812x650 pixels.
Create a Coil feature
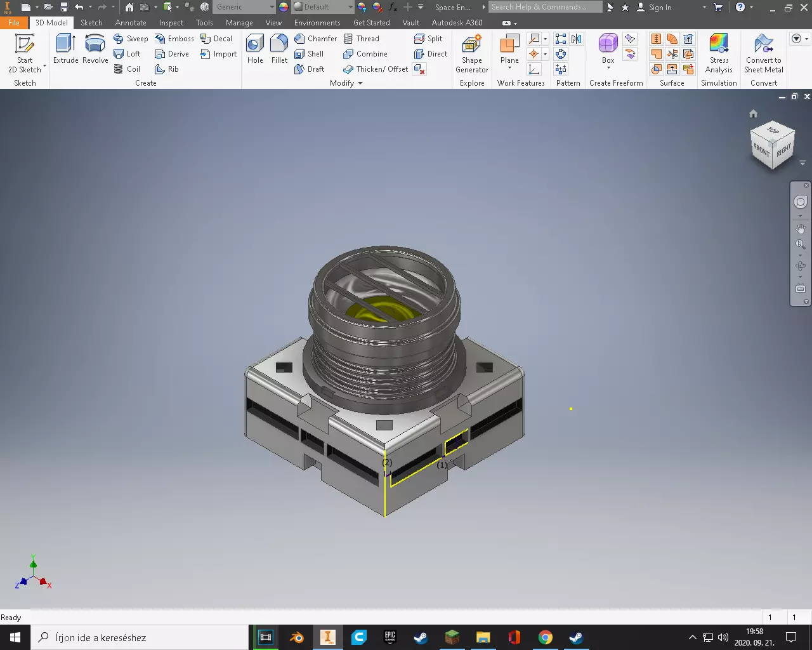tap(127, 69)
